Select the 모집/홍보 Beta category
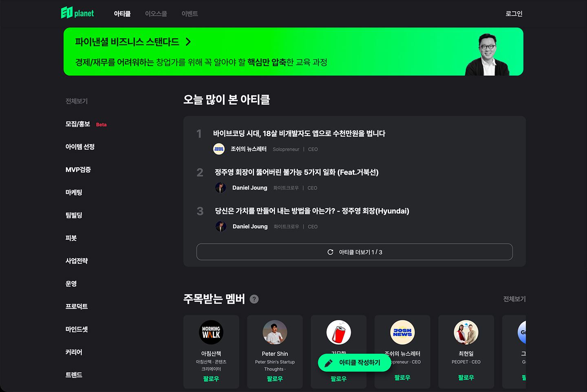The width and height of the screenshot is (587, 392). pos(86,124)
